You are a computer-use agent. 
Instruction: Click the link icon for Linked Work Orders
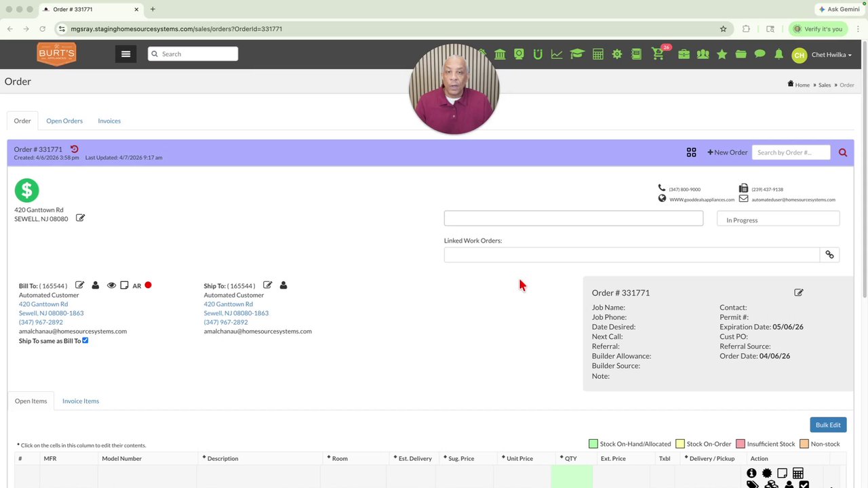[x=829, y=255]
